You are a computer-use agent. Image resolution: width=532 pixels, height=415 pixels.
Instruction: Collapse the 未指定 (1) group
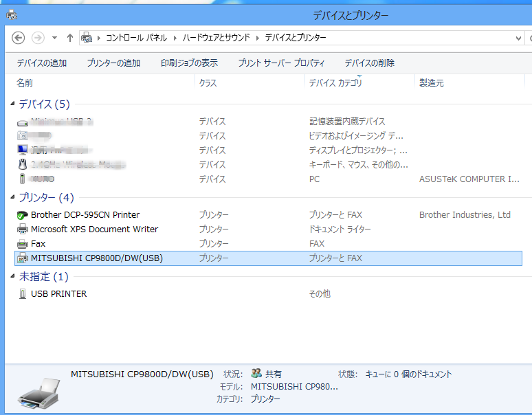(x=12, y=276)
